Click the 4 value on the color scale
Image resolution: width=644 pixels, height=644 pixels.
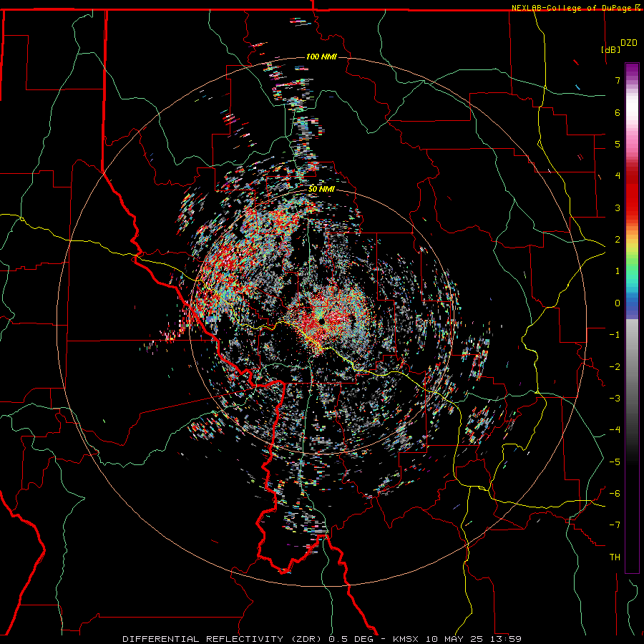(x=618, y=175)
